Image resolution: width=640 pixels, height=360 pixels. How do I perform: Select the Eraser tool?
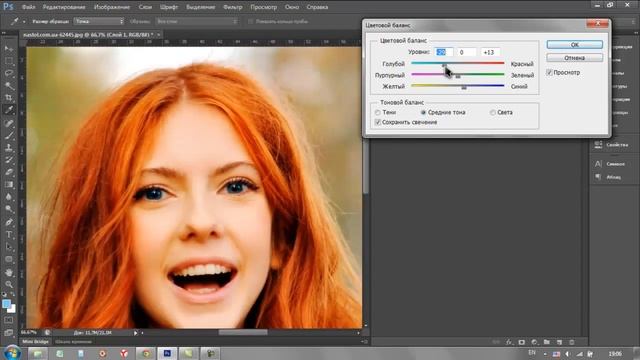click(x=9, y=172)
